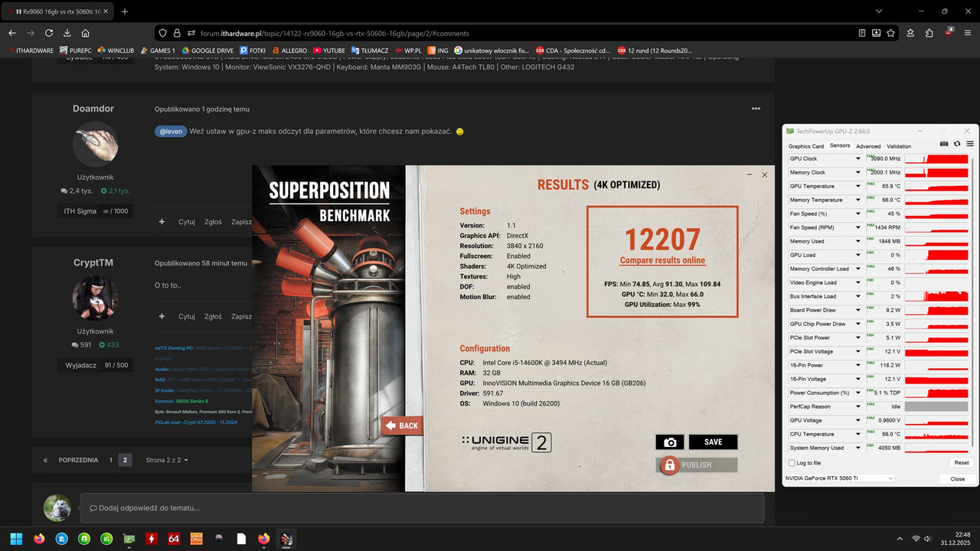
Task: Toggle reader view icon in address bar
Action: tap(862, 33)
